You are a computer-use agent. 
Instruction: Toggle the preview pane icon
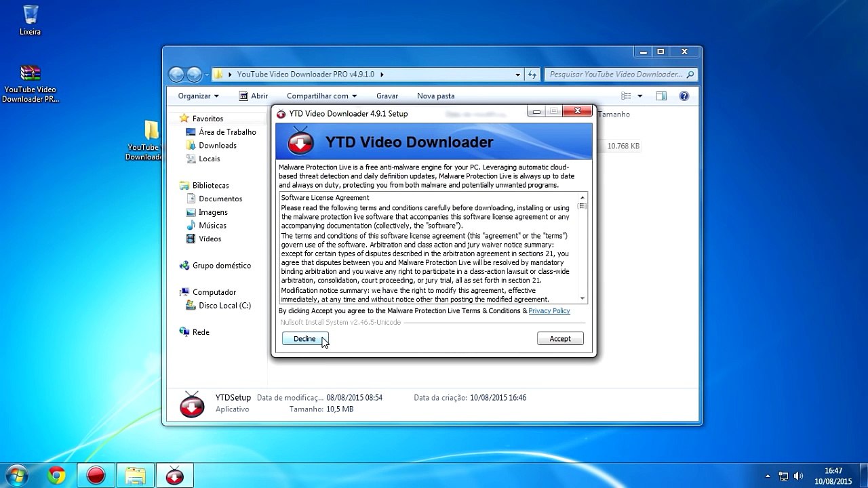(x=661, y=96)
